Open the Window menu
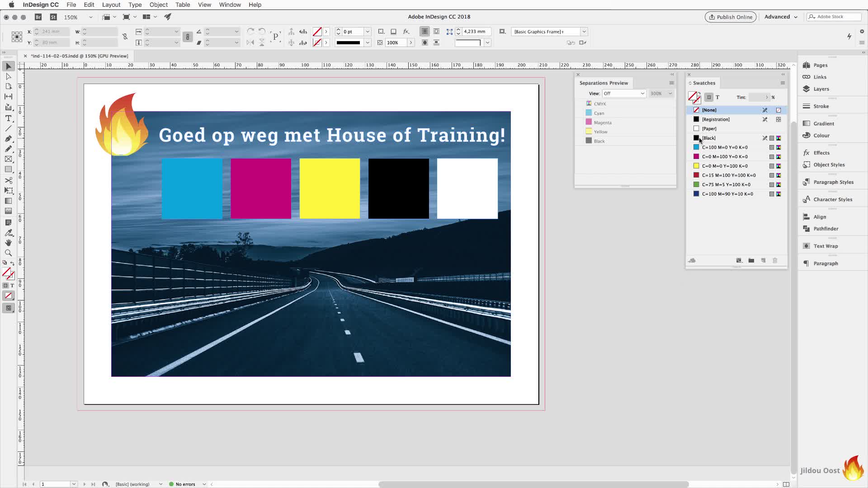Image resolution: width=868 pixels, height=488 pixels. (230, 5)
